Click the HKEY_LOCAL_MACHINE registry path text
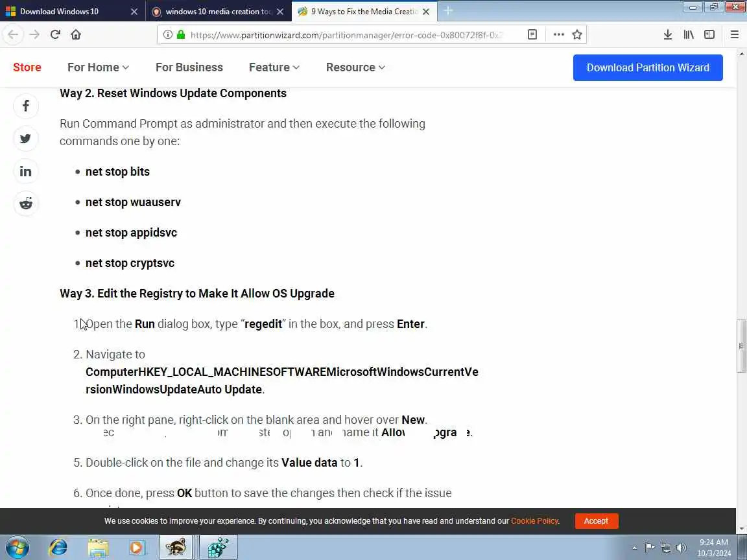 click(282, 380)
